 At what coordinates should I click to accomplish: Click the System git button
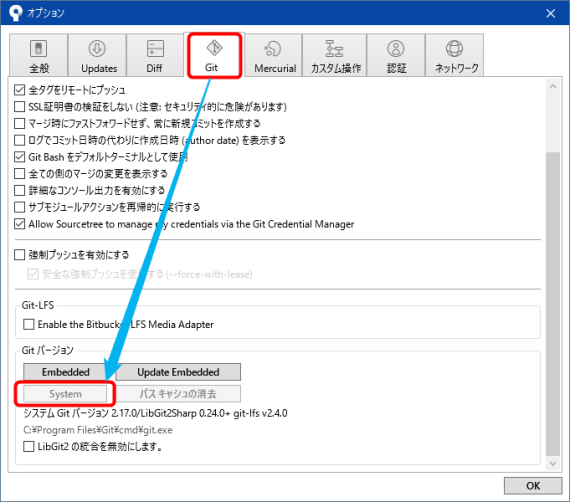pyautogui.click(x=65, y=394)
